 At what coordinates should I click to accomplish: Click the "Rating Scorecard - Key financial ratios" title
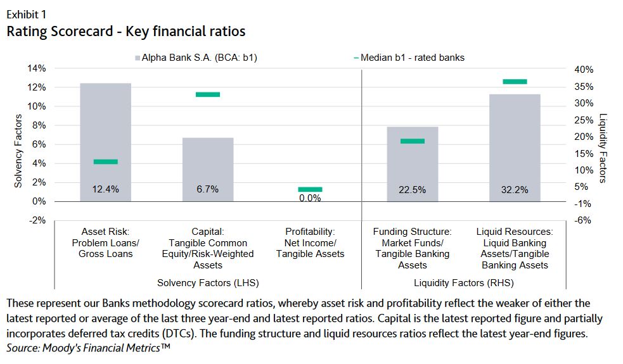coord(126,31)
